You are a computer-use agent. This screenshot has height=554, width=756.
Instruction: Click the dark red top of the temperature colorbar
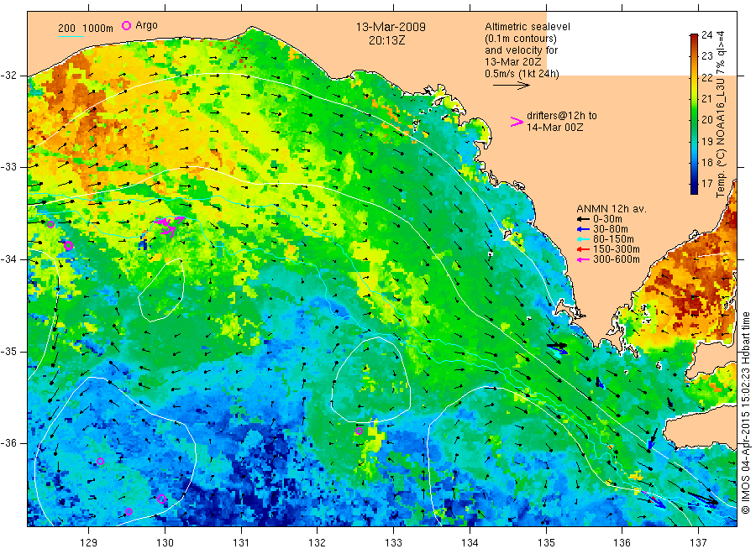[694, 38]
